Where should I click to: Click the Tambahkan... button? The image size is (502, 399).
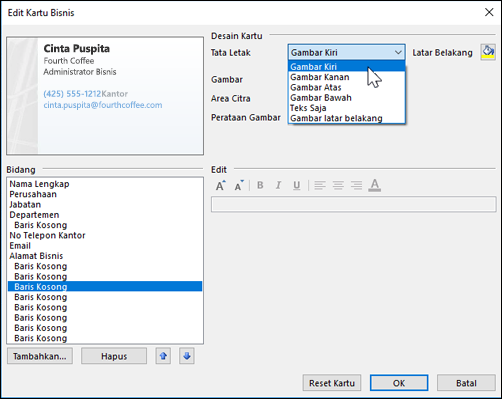click(x=40, y=356)
